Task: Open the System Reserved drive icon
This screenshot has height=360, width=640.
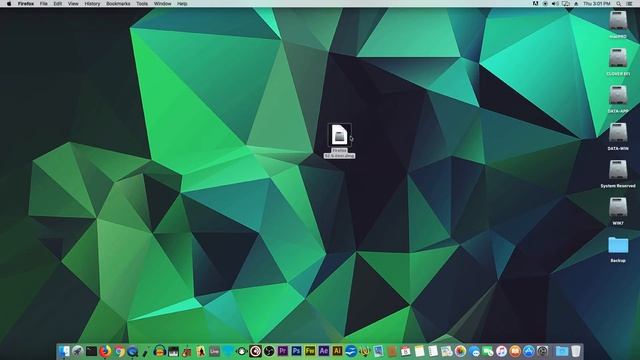Action: (x=618, y=170)
